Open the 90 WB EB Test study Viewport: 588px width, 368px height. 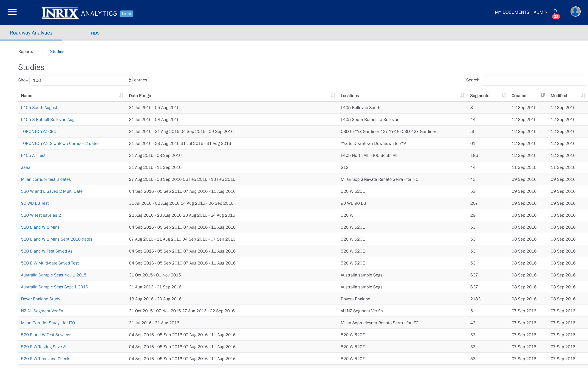(x=35, y=203)
